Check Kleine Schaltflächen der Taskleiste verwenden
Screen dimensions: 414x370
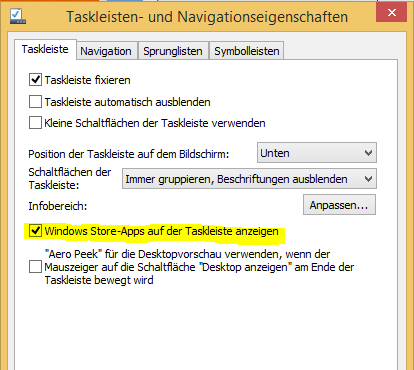pyautogui.click(x=35, y=123)
